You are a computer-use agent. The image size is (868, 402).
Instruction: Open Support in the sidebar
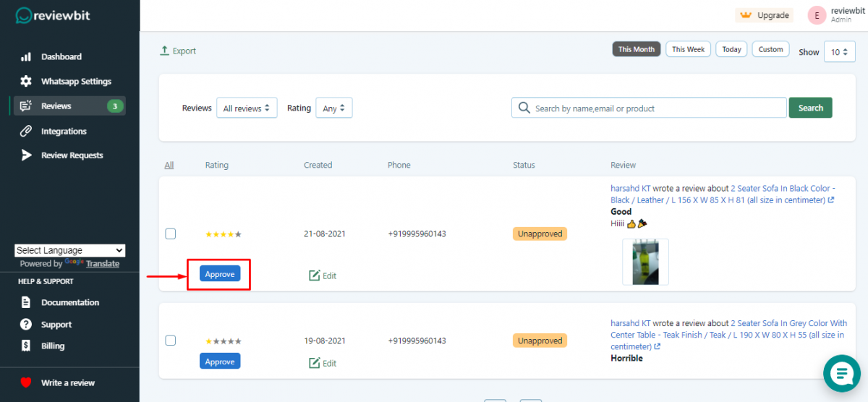coord(56,325)
